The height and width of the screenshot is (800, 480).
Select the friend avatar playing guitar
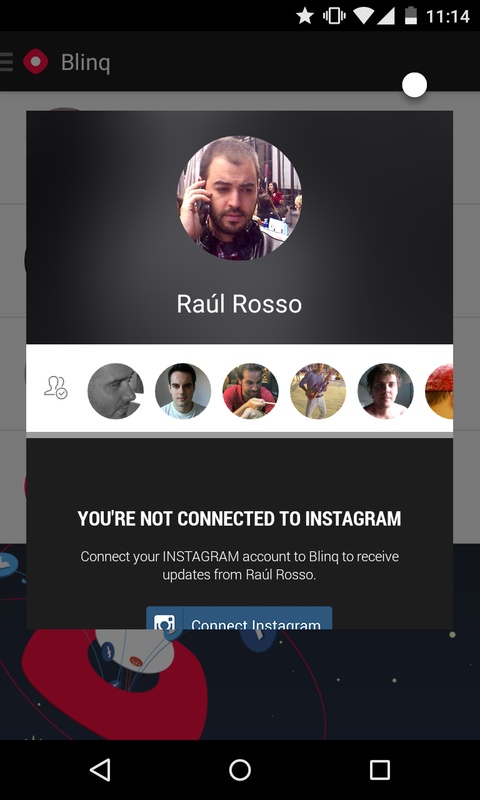pyautogui.click(x=318, y=391)
